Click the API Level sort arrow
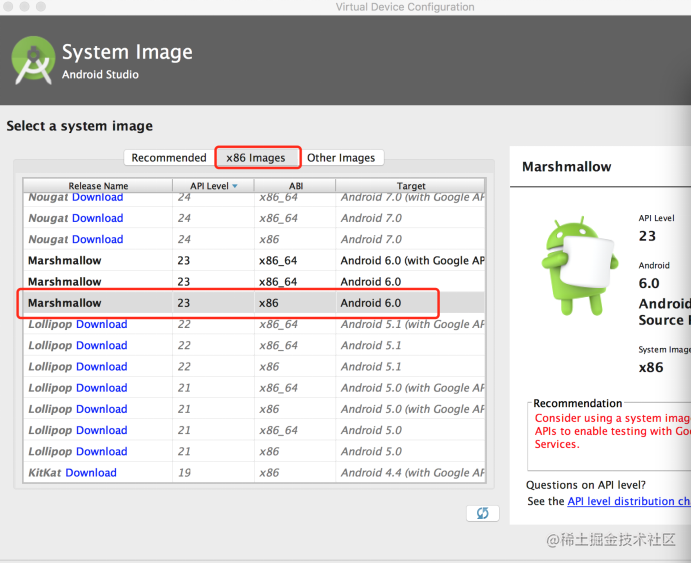 pyautogui.click(x=235, y=186)
